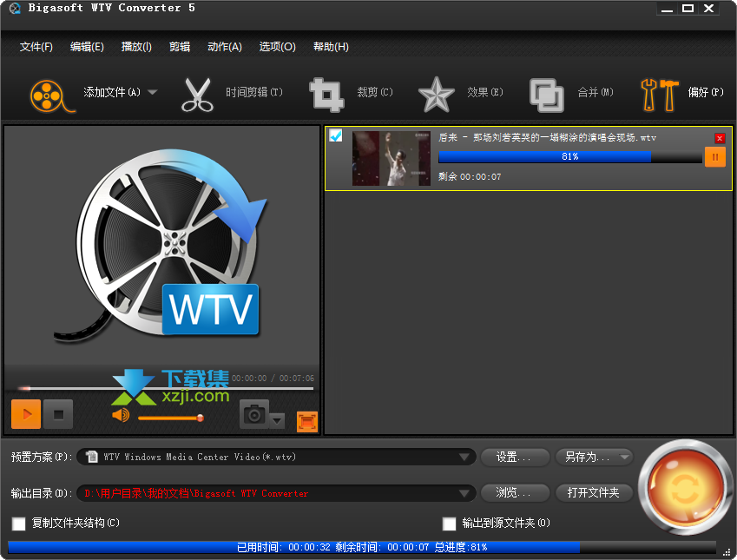Screen dimensions: 737x560
Task: Play the video preview
Action: tap(26, 414)
